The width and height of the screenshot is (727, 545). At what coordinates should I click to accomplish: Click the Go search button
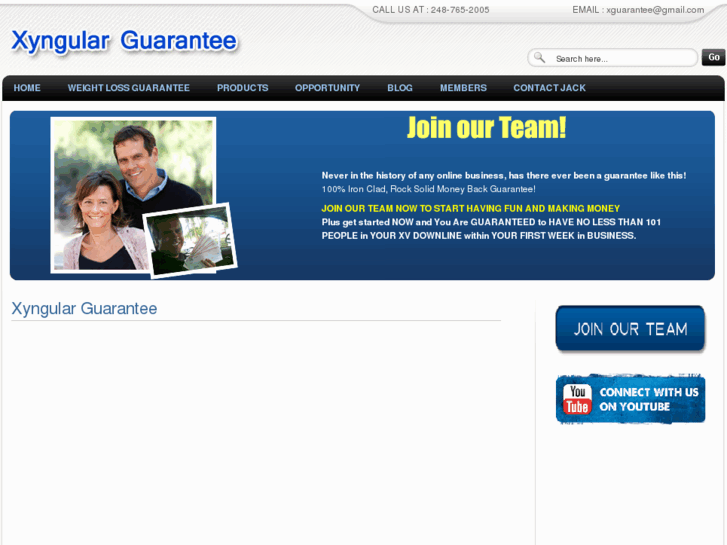pyautogui.click(x=713, y=57)
